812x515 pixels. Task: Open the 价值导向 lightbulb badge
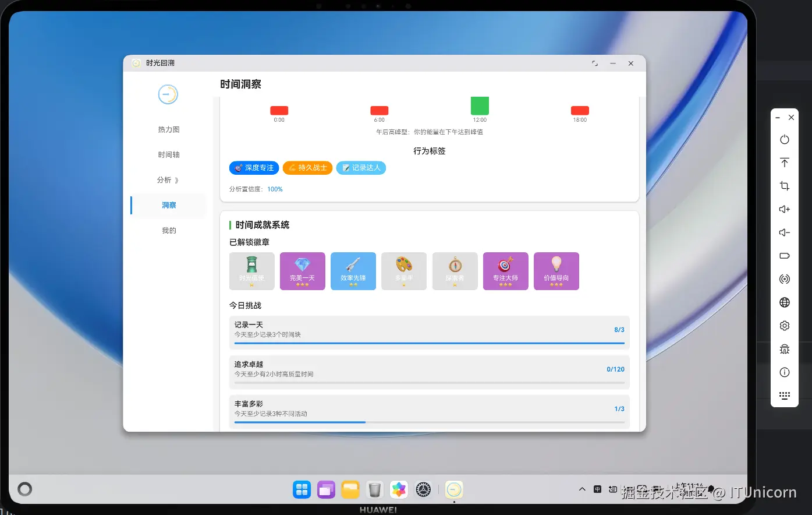[556, 271]
